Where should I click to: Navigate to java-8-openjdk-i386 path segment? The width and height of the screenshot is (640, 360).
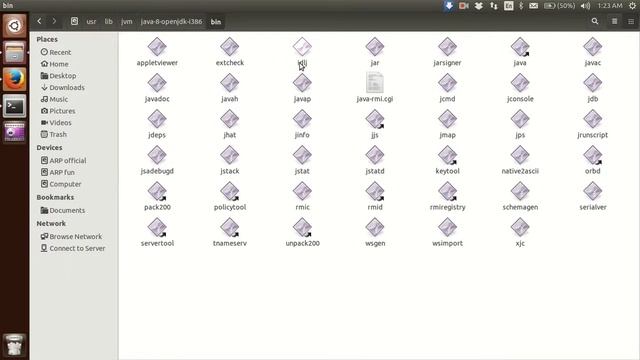click(x=171, y=21)
